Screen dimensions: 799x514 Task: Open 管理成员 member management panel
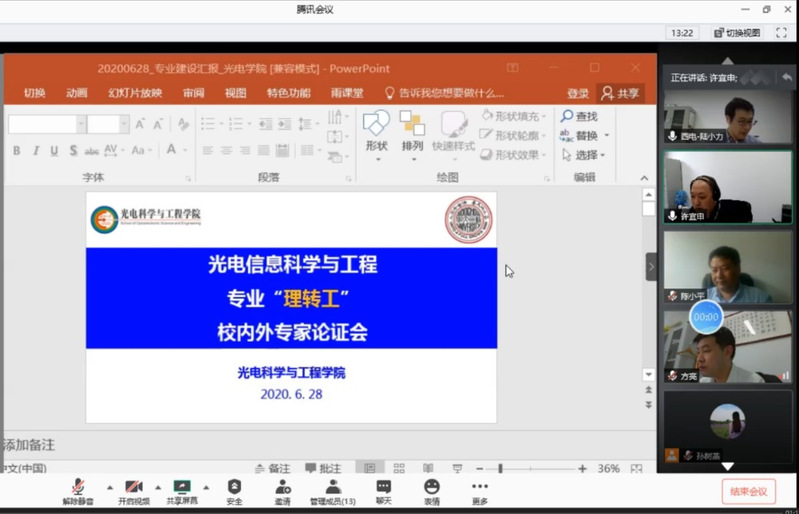coord(332,489)
